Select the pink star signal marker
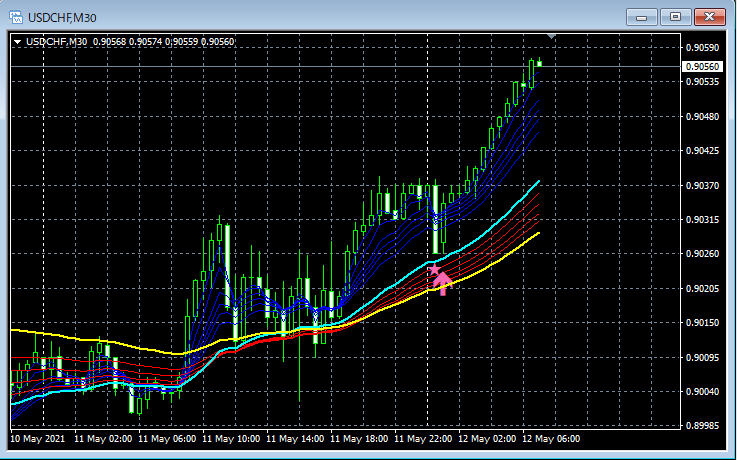 pos(434,270)
